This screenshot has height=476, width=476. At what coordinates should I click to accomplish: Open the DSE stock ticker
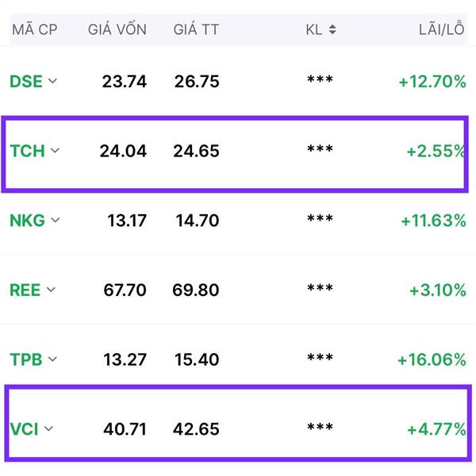[x=26, y=82]
